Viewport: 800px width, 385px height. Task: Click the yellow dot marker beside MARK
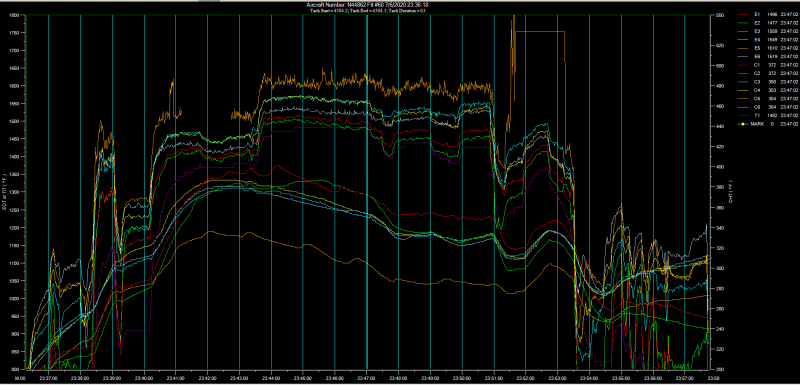click(743, 124)
